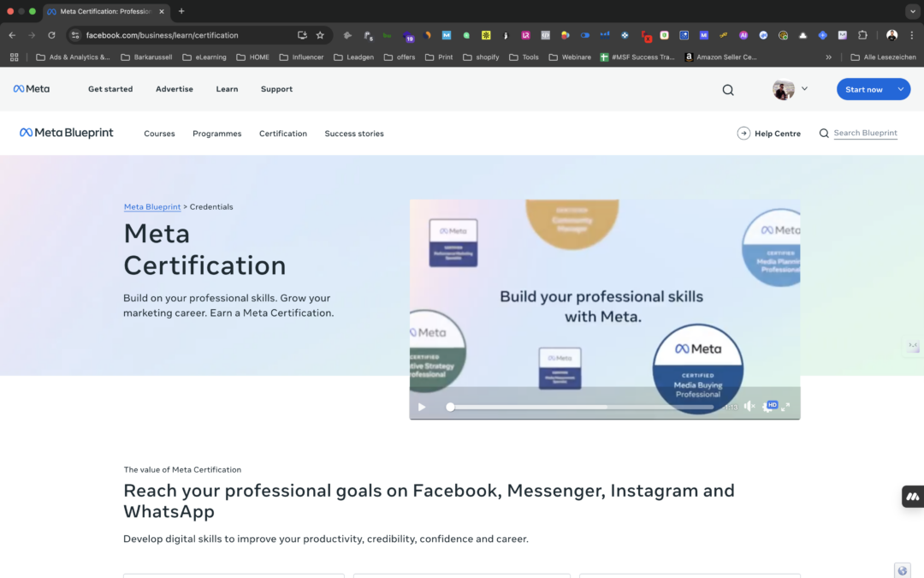Open the Advertise menu
Screen dimensions: 924x578
[x=174, y=89]
